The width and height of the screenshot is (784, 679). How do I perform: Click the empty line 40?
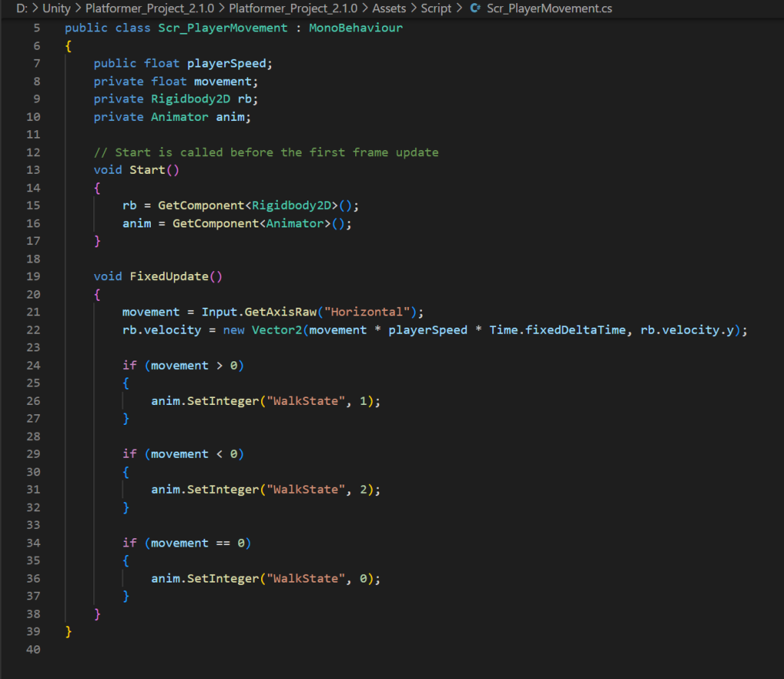coord(230,650)
